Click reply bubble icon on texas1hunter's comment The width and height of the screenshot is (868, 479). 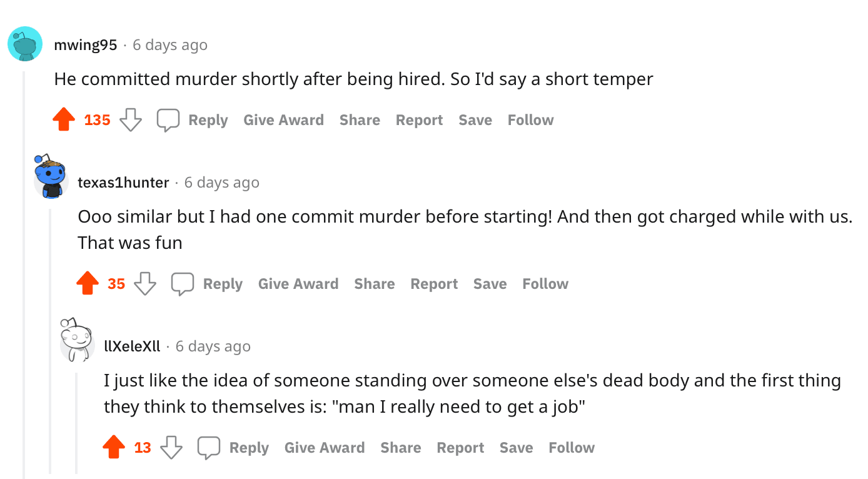click(x=183, y=284)
